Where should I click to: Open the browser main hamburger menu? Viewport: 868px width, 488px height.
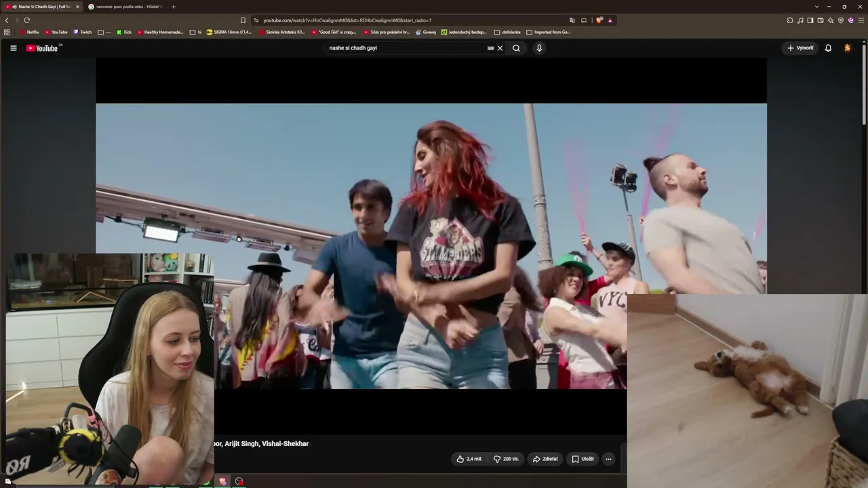pyautogui.click(x=861, y=20)
